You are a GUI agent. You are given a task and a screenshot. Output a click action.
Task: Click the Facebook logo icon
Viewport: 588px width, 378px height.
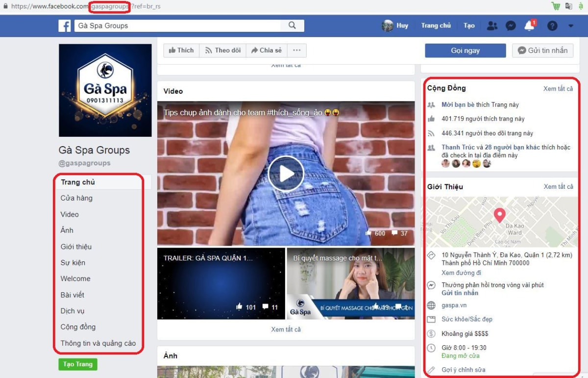click(65, 25)
